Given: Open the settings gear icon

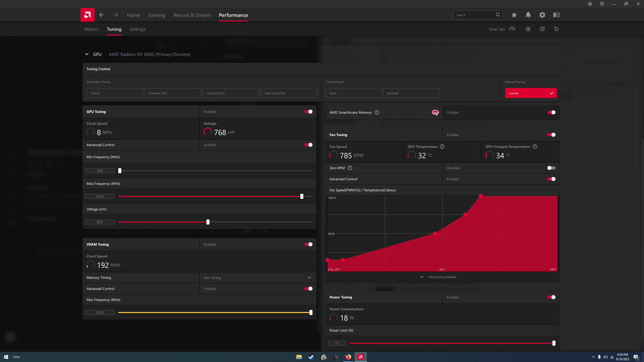Looking at the screenshot, I should 542,15.
